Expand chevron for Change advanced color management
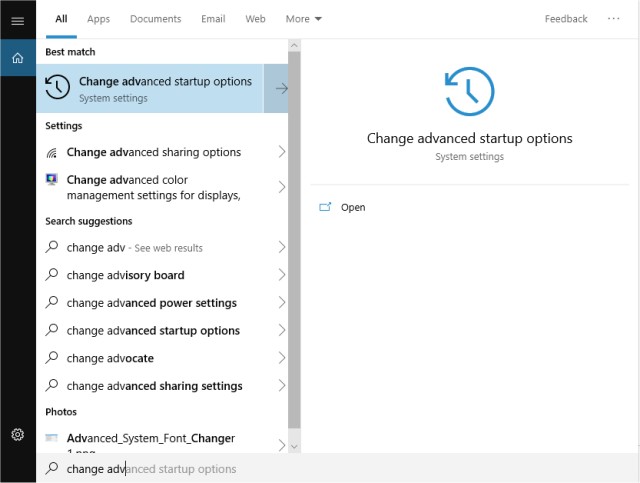Viewport: 640px width, 483px height. tap(282, 187)
